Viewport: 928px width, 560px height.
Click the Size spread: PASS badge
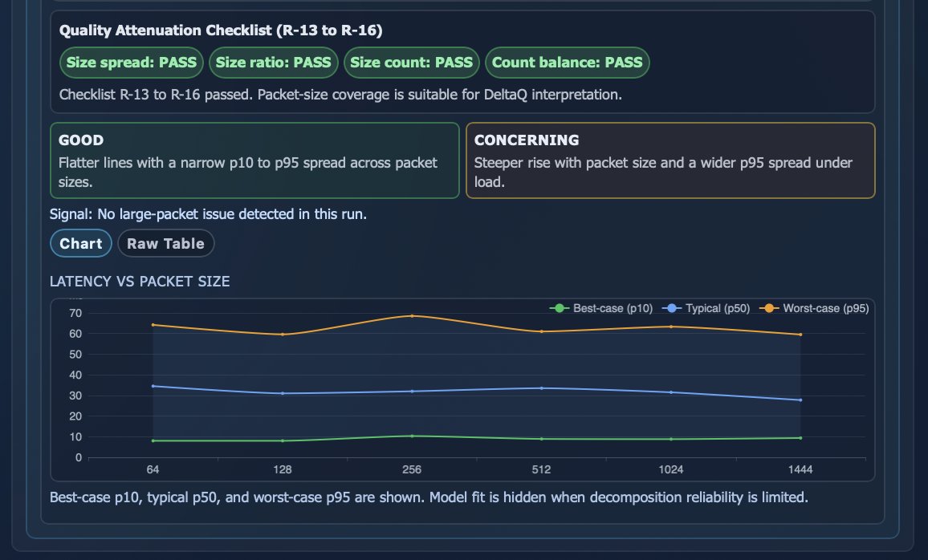click(132, 63)
